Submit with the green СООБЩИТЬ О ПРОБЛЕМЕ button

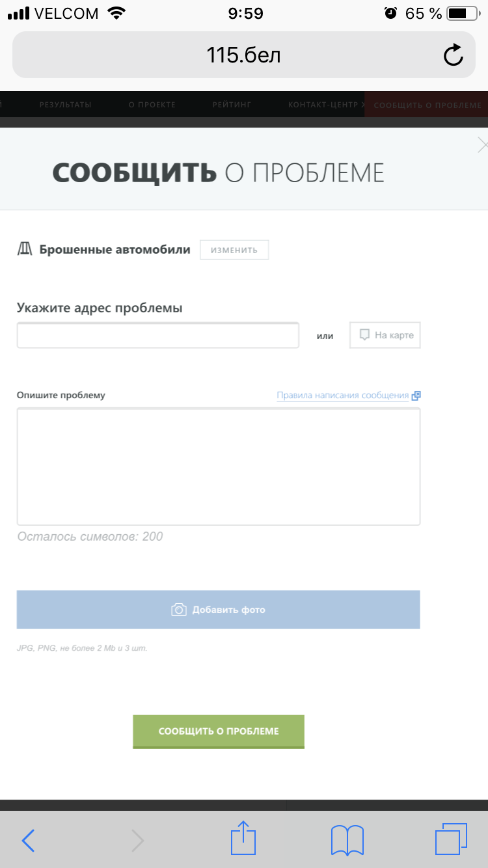[x=219, y=731]
